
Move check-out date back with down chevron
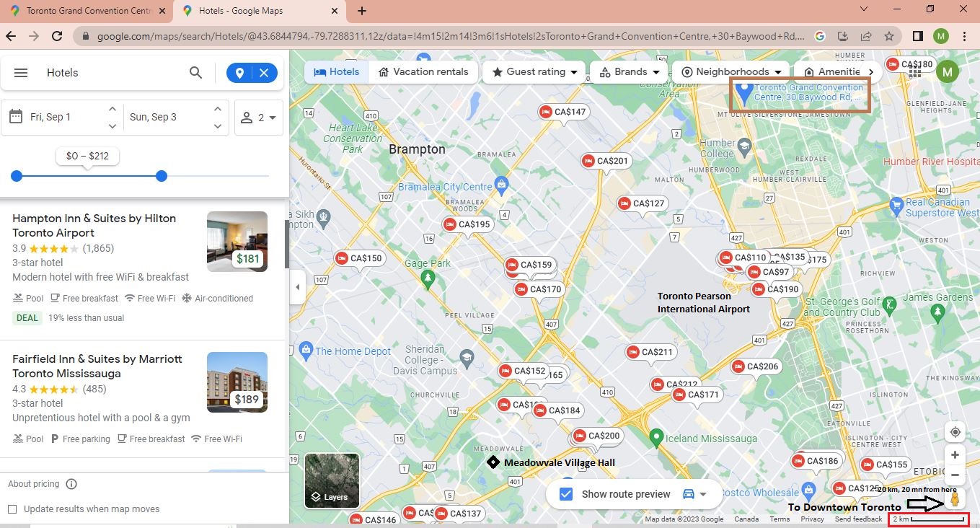click(218, 126)
